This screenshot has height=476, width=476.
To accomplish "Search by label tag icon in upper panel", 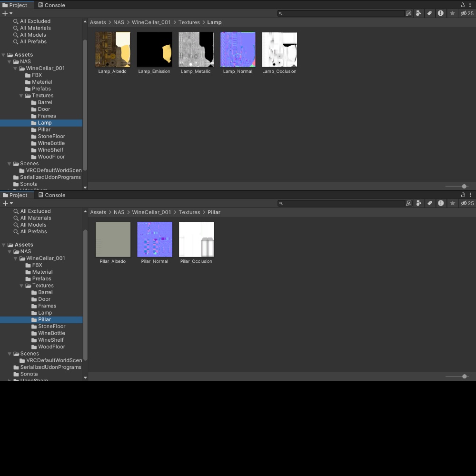I will coord(429,13).
